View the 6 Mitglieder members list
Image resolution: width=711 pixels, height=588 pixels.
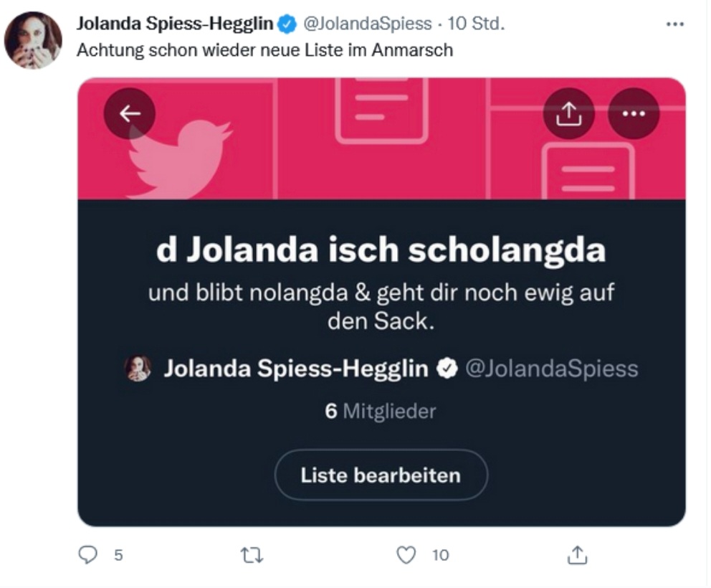click(x=381, y=411)
